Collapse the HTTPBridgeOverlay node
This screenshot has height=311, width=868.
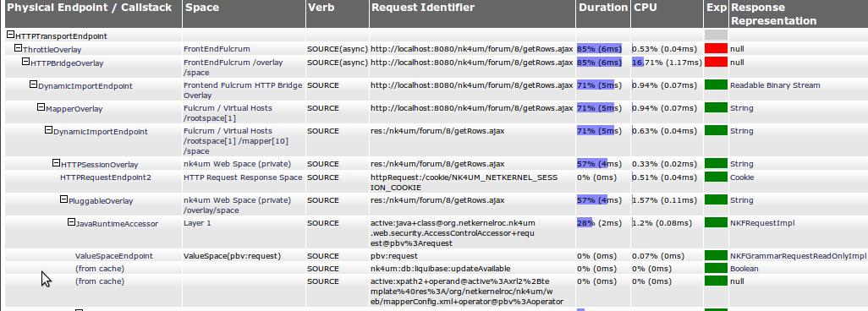[x=25, y=62]
